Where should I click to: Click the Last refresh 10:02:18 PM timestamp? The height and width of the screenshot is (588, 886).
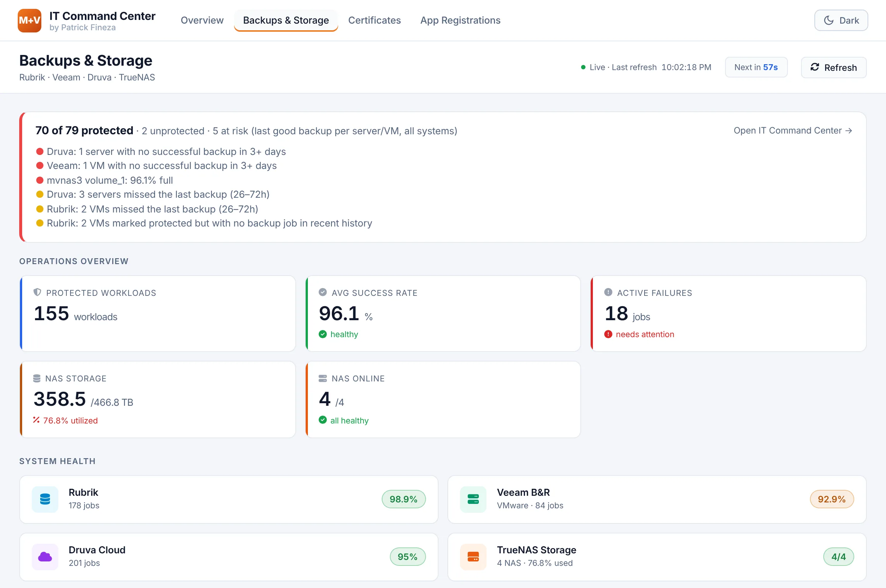click(661, 68)
